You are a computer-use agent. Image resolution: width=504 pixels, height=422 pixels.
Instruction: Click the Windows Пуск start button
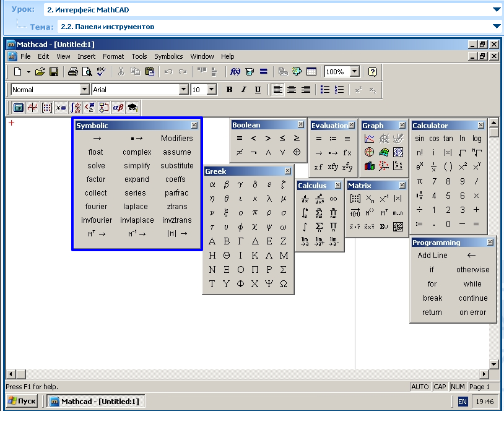(x=22, y=401)
